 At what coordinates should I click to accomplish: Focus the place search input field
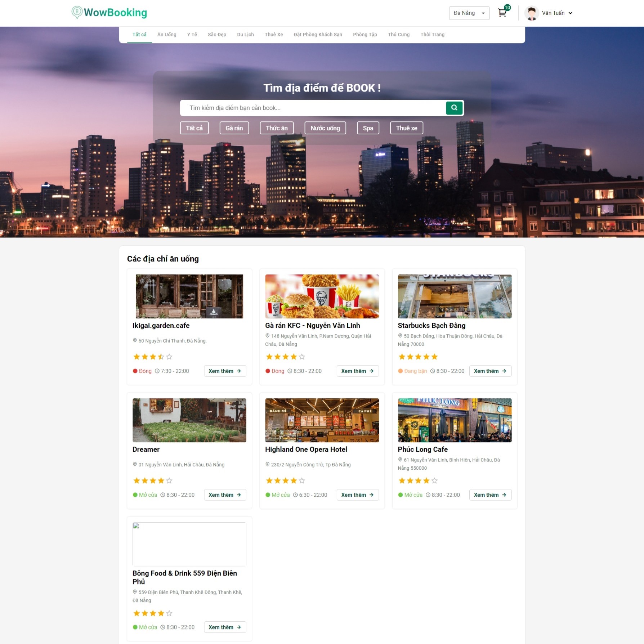(313, 108)
